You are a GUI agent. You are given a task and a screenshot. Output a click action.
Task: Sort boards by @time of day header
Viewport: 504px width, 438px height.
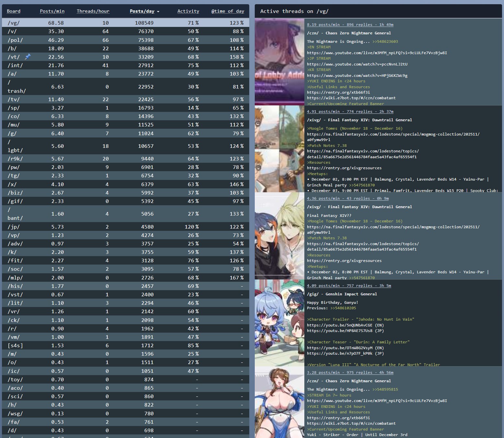pos(228,11)
